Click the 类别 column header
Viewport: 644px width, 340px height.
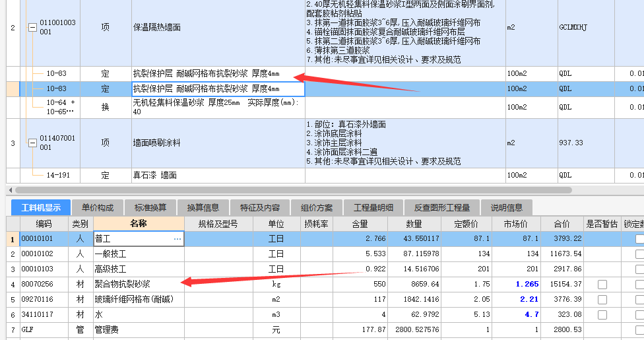click(x=80, y=224)
